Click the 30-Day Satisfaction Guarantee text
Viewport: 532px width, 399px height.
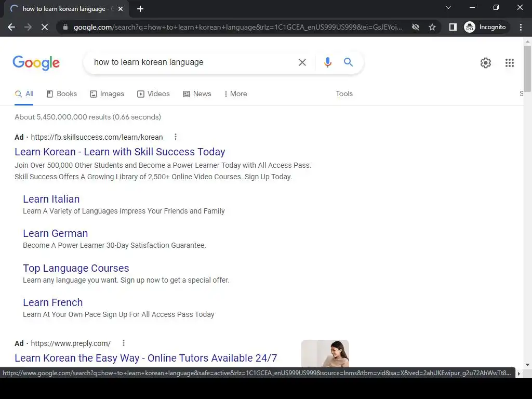[x=156, y=245]
